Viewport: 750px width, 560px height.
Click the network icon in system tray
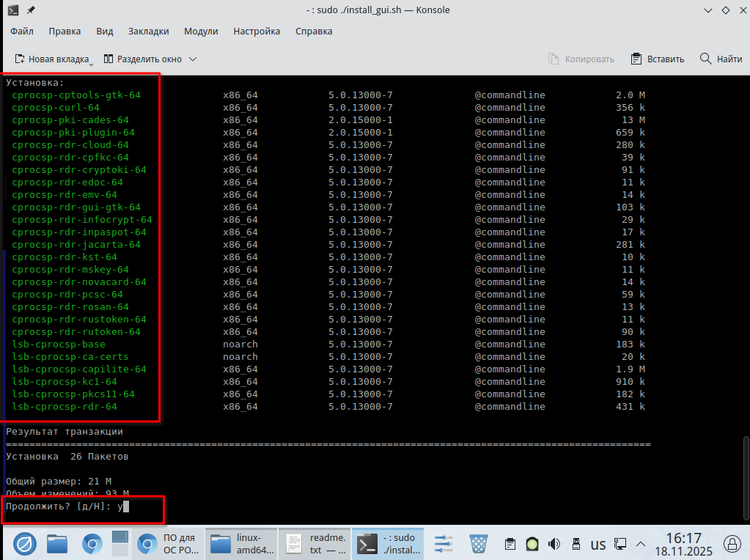620,544
